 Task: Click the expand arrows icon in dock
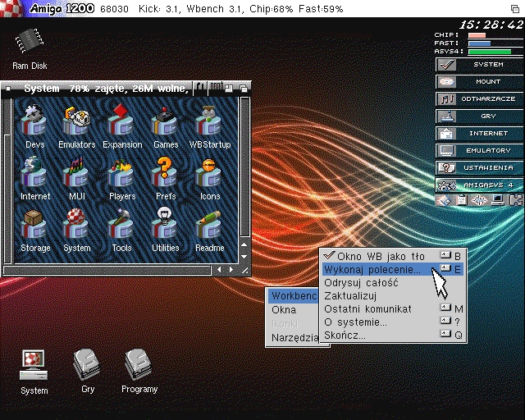[x=516, y=200]
